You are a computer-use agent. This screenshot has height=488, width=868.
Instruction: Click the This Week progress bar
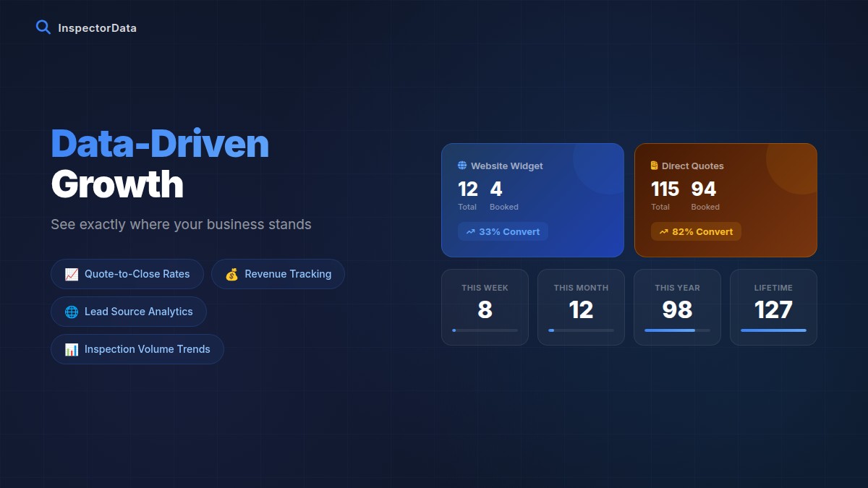(485, 330)
